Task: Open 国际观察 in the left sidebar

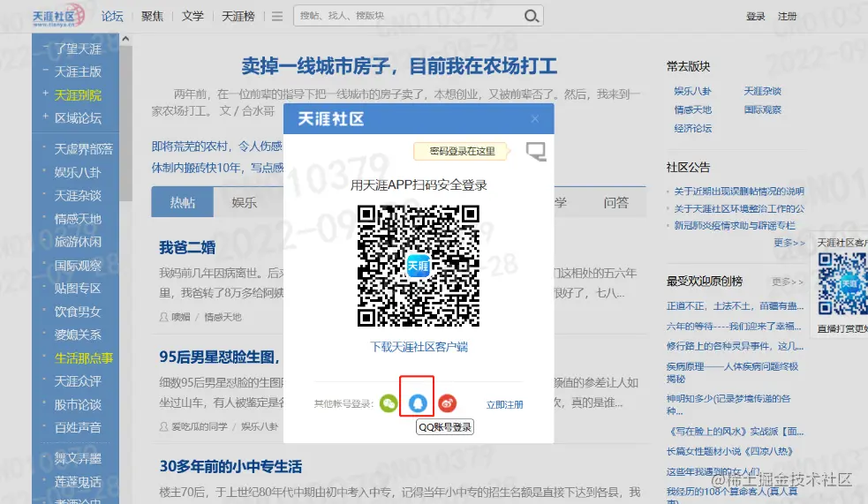Action: tap(78, 266)
